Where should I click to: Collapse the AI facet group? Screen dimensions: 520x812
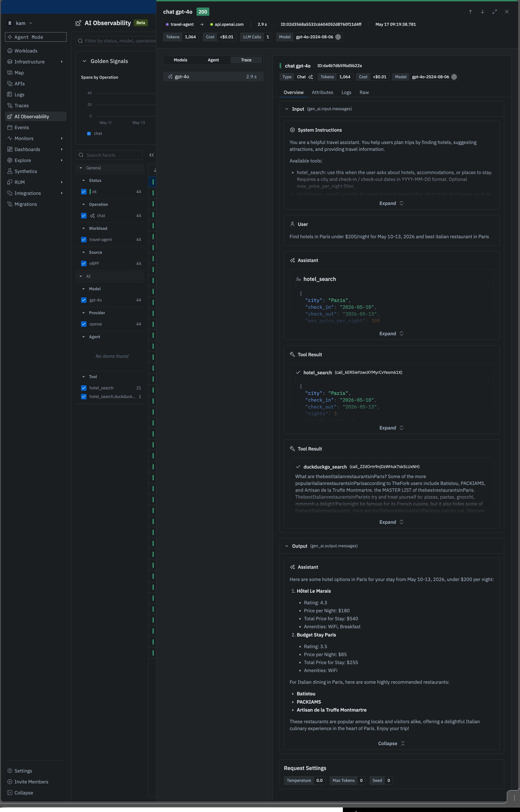tap(81, 276)
